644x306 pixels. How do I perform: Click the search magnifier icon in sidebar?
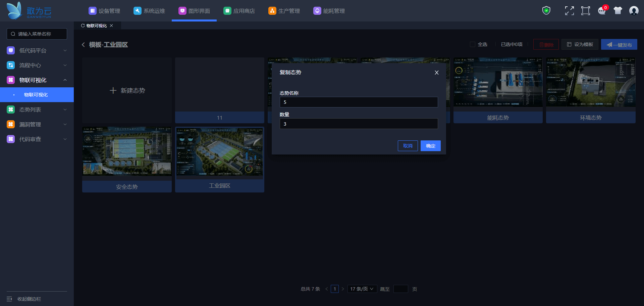pos(13,34)
